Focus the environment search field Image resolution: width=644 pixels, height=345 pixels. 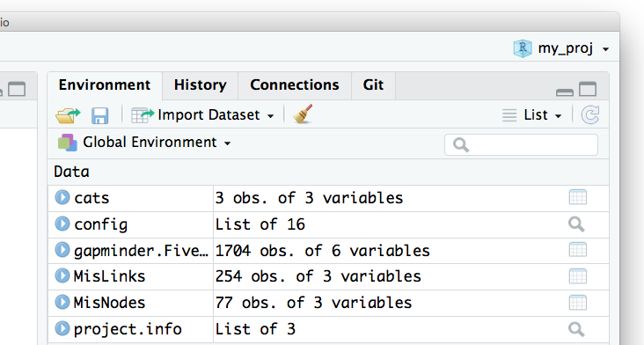click(521, 144)
